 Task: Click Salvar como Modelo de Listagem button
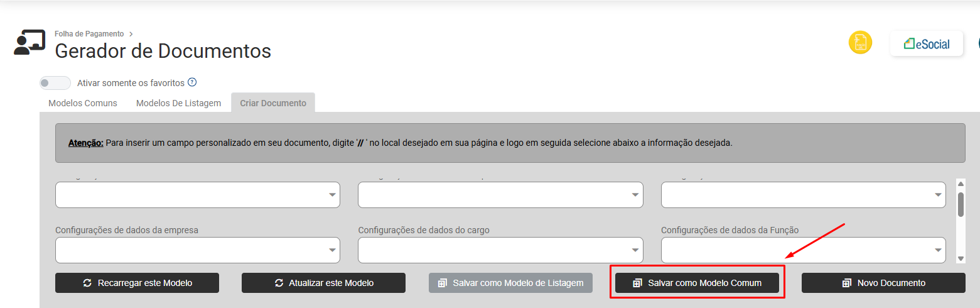pos(510,283)
